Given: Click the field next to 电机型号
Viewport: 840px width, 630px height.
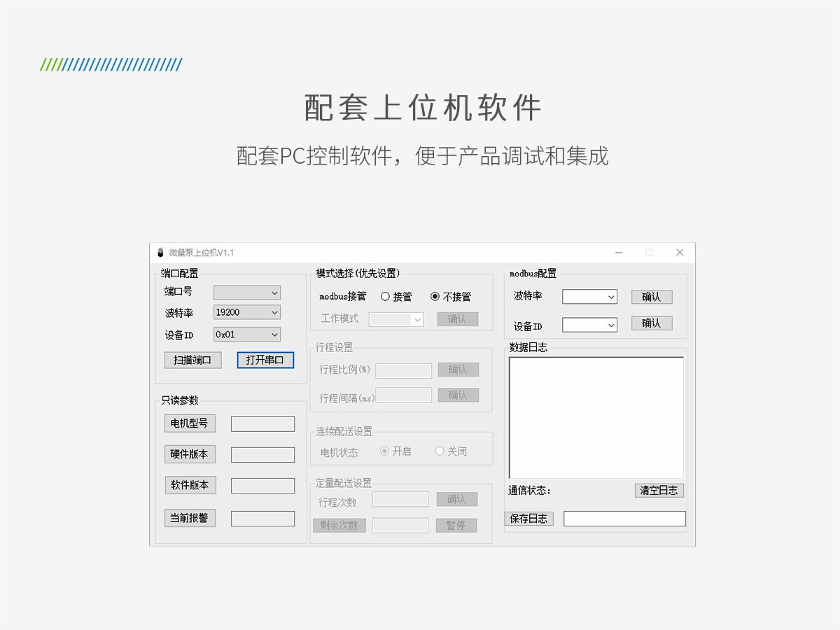Looking at the screenshot, I should tap(263, 424).
